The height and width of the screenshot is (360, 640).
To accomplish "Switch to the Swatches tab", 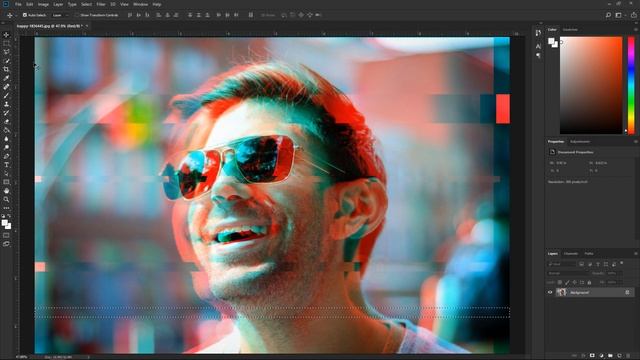I will click(x=570, y=29).
